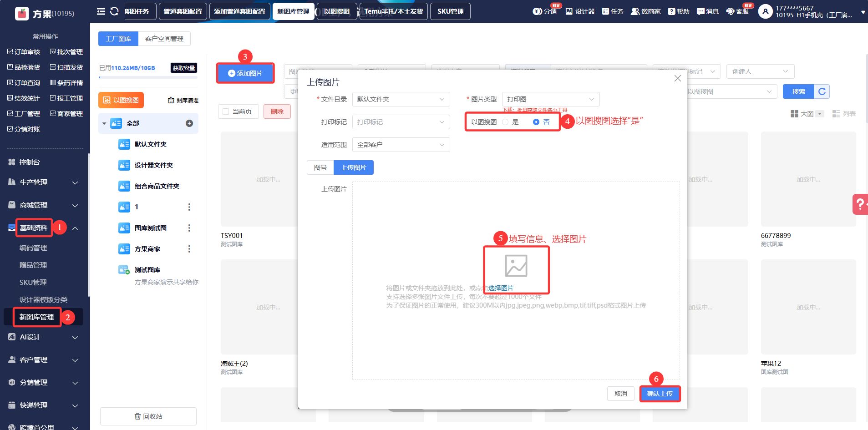Viewport: 868px width, 430px height.
Task: Click the red 删除 button
Action: point(277,111)
